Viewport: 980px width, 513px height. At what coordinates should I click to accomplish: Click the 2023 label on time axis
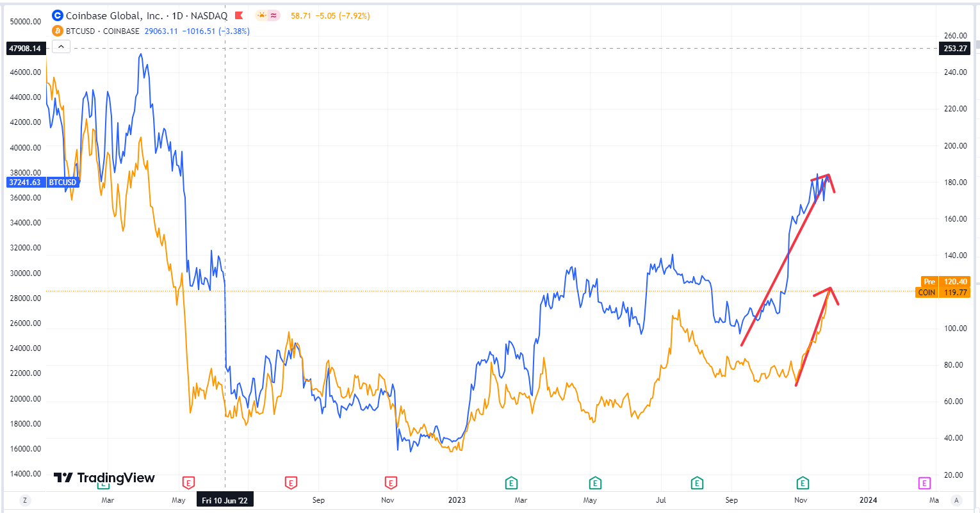tap(457, 500)
